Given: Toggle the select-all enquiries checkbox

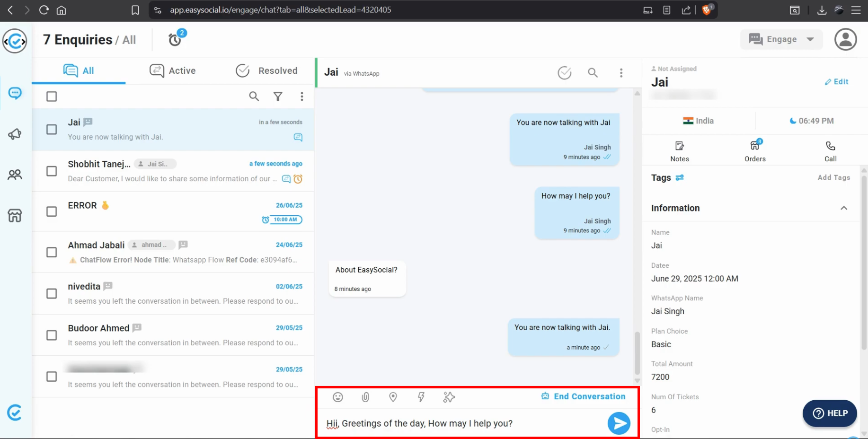Looking at the screenshot, I should pos(52,97).
